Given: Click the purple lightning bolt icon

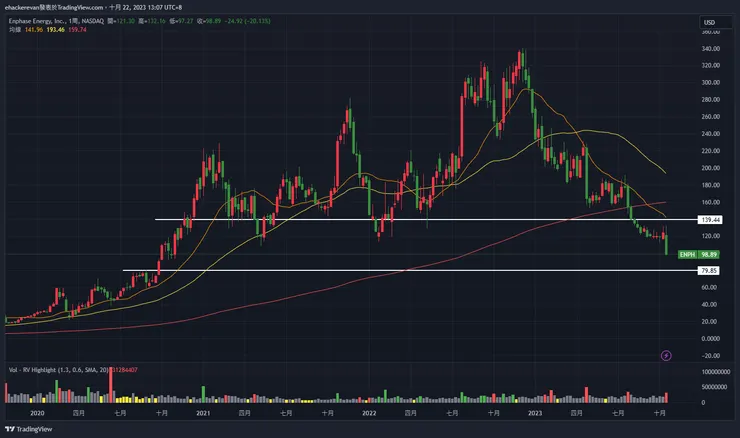Looking at the screenshot, I should click(x=666, y=355).
